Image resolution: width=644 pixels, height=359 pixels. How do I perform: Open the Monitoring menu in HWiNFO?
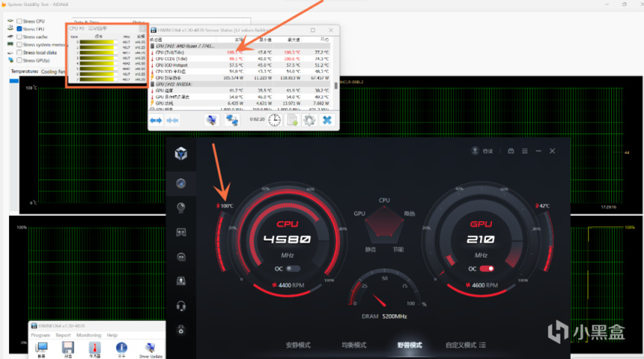89,335
